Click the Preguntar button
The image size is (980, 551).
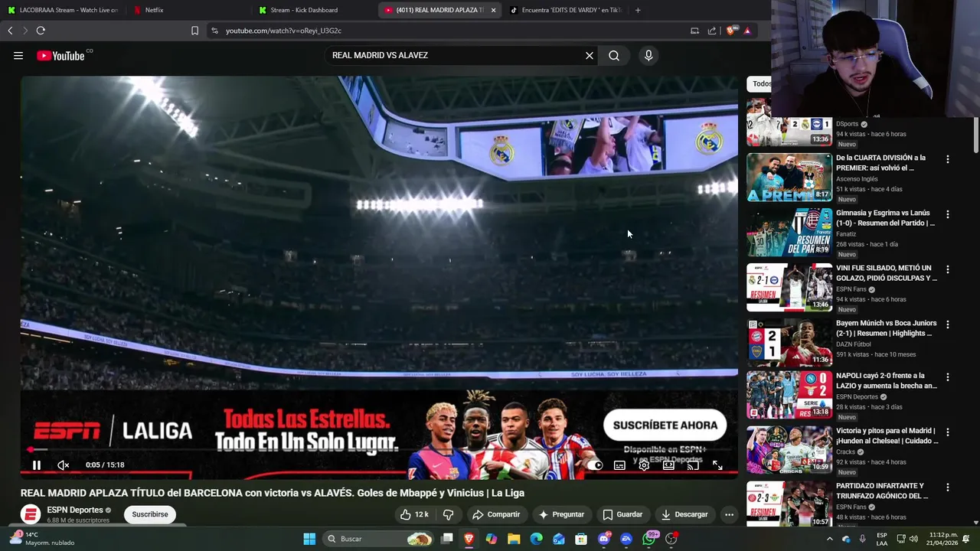561,514
